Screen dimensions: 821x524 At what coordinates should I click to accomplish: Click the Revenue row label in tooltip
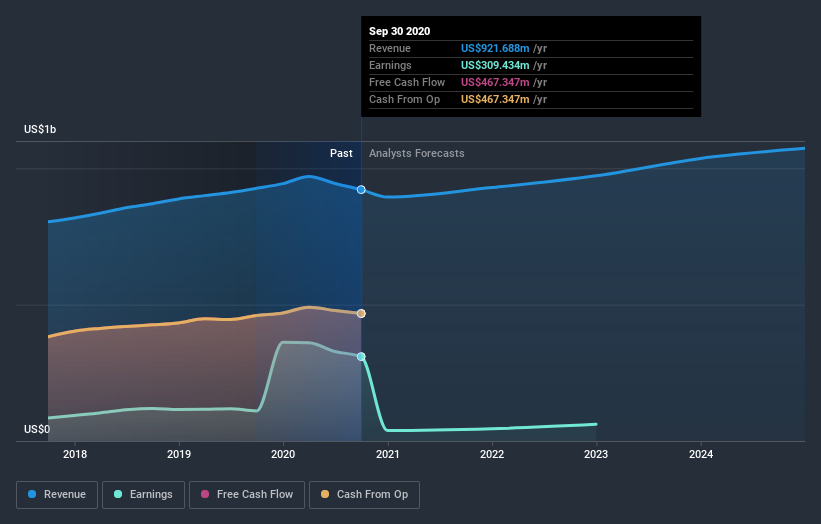click(390, 48)
